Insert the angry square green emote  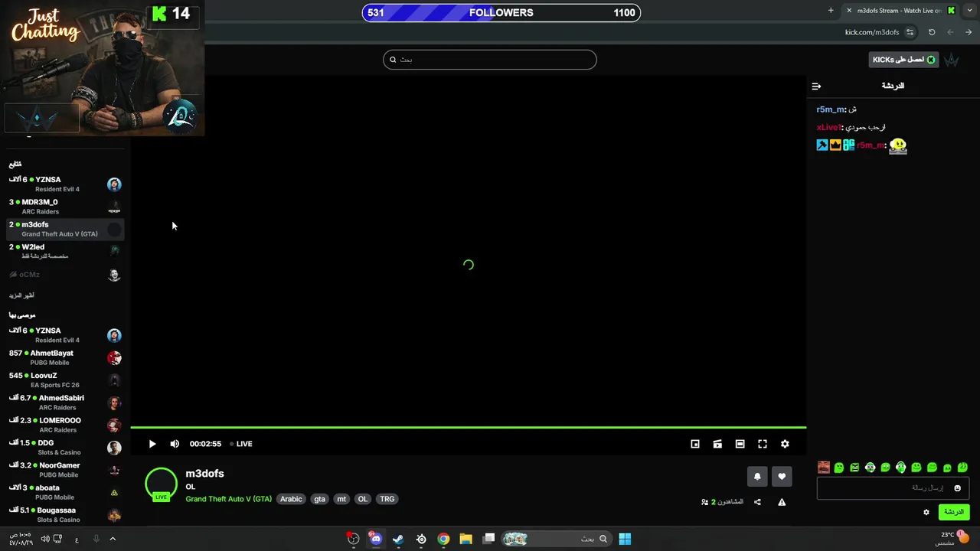[854, 468]
